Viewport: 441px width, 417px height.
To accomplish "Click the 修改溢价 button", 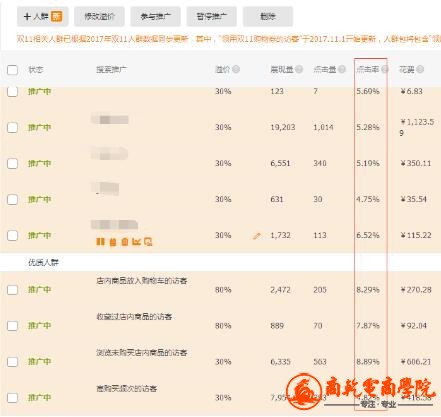I will click(99, 16).
